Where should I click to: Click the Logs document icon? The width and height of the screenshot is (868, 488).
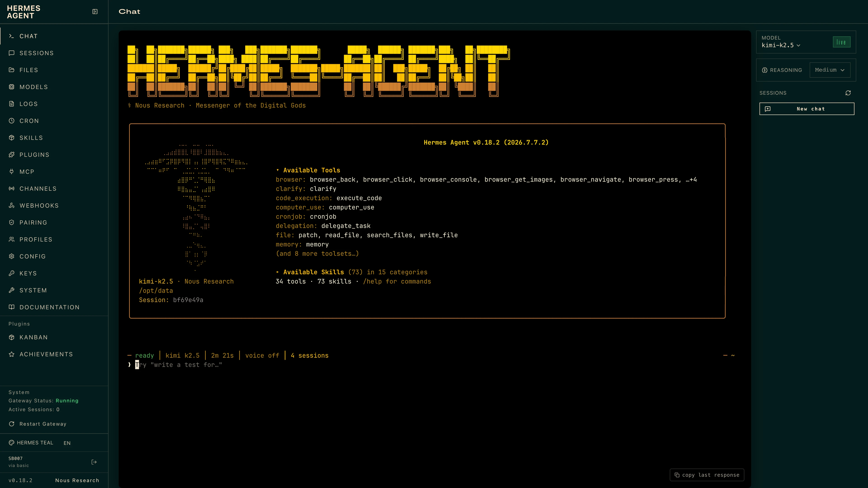click(12, 104)
